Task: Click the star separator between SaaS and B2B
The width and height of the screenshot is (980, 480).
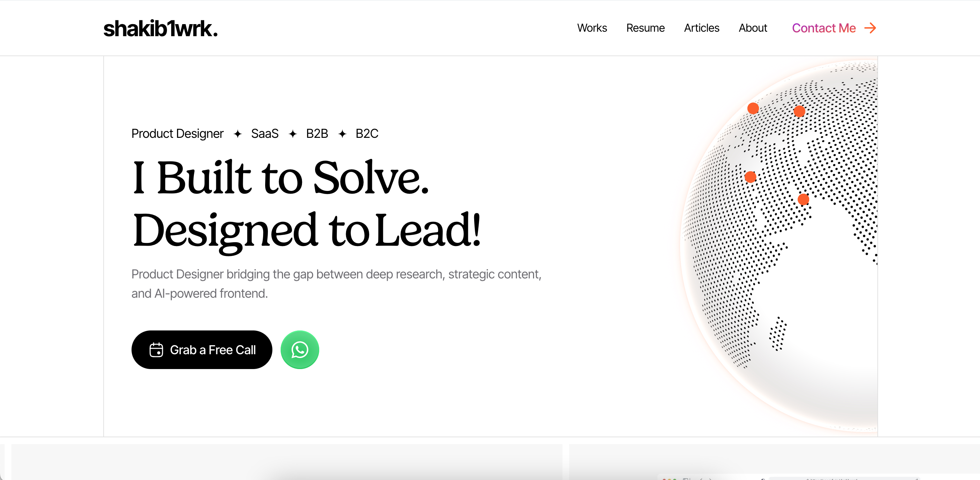Action: (x=293, y=134)
